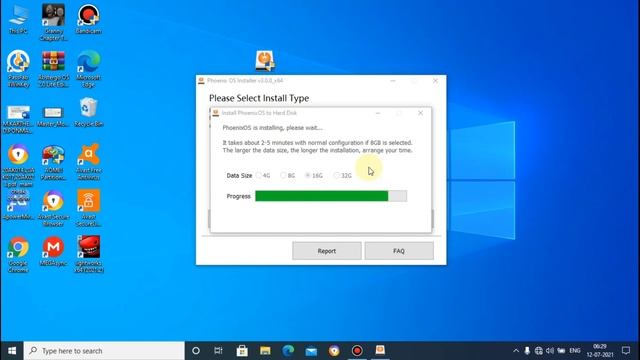
Task: Open This PC desktop icon
Action: (x=18, y=19)
